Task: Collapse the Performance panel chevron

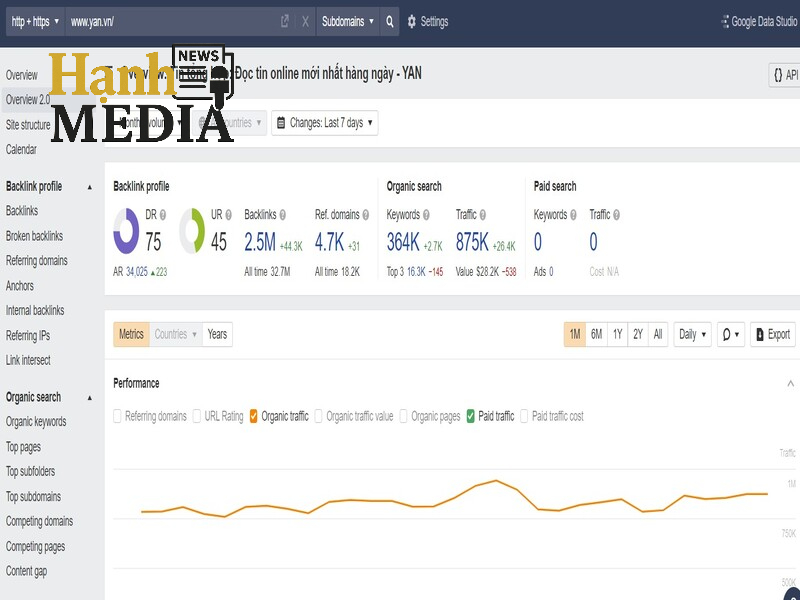Action: click(790, 384)
